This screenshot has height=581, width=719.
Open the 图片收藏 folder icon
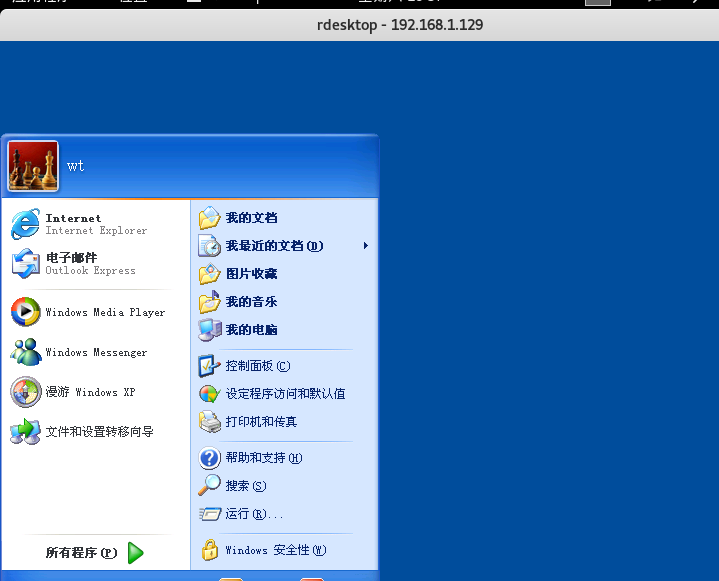[210, 274]
